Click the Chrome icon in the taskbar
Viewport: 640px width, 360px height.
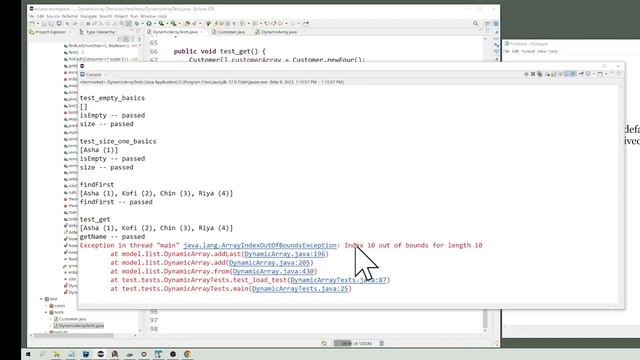pyautogui.click(x=187, y=354)
